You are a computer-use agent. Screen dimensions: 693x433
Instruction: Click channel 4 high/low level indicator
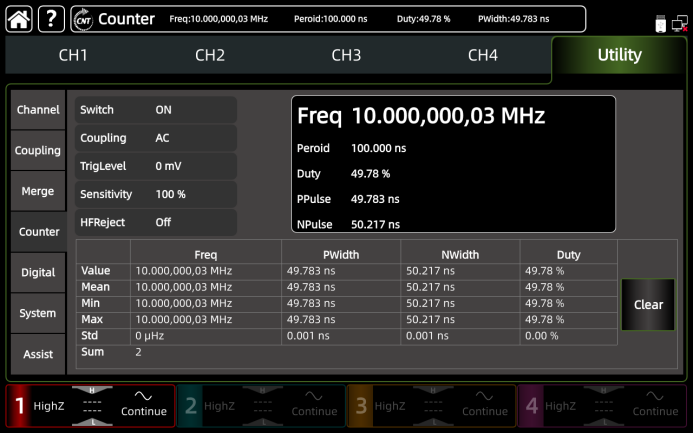tap(604, 406)
